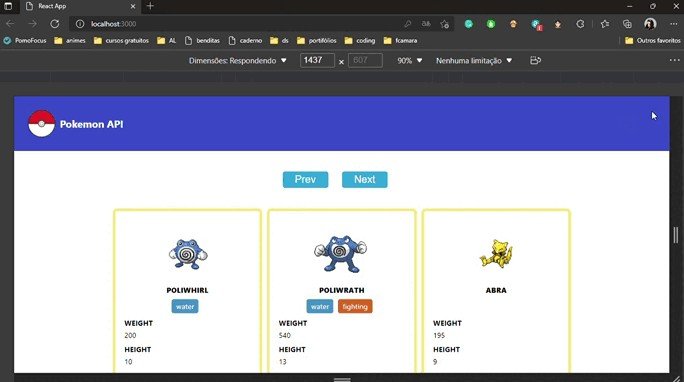
Task: Click the orange chess-piece-like extension icon
Action: pyautogui.click(x=558, y=24)
